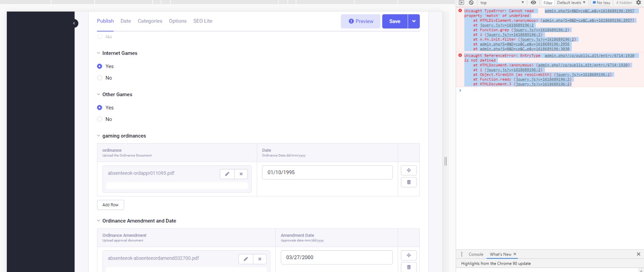
Task: Open the Default levels log filter dropdown
Action: pos(571,3)
